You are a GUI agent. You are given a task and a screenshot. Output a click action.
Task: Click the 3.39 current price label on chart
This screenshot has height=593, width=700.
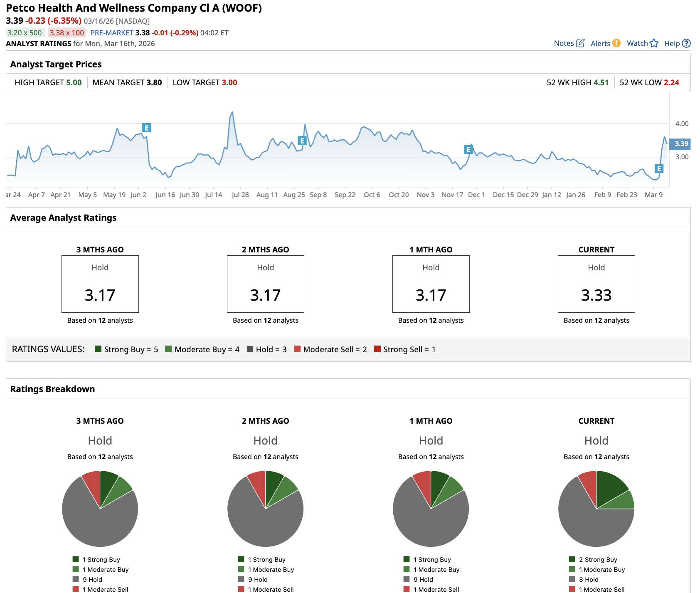coord(680,144)
